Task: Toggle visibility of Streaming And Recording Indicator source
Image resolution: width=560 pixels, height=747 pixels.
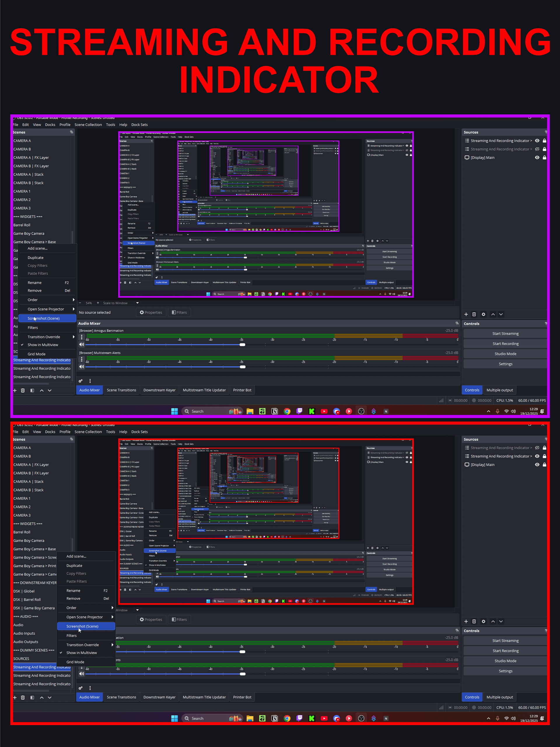Action: pyautogui.click(x=537, y=140)
